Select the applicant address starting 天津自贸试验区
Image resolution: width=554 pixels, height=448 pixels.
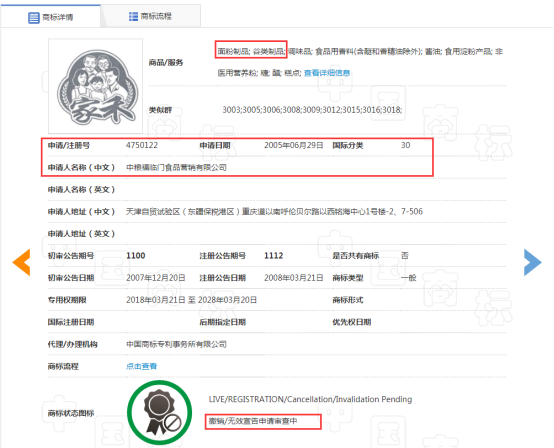[274, 212]
